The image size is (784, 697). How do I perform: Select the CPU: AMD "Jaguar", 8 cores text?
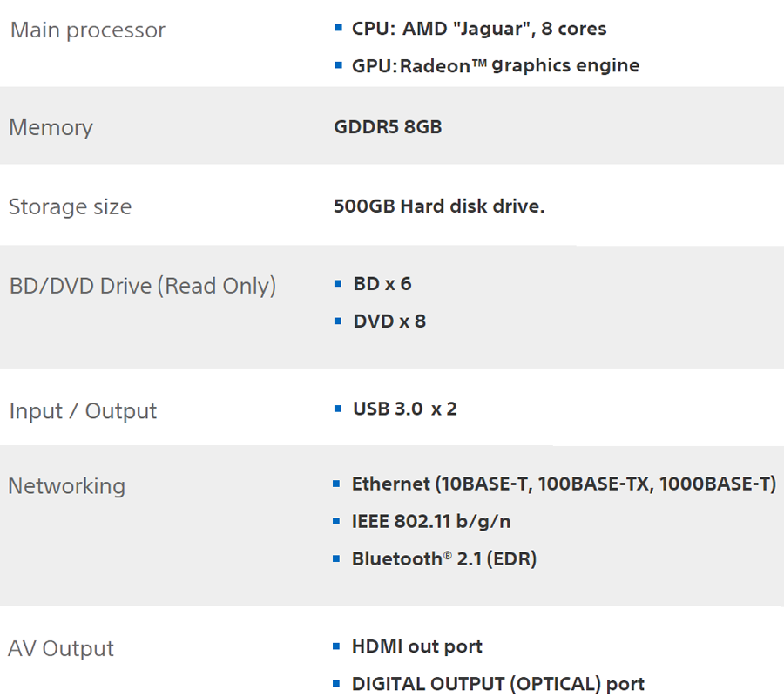479,29
